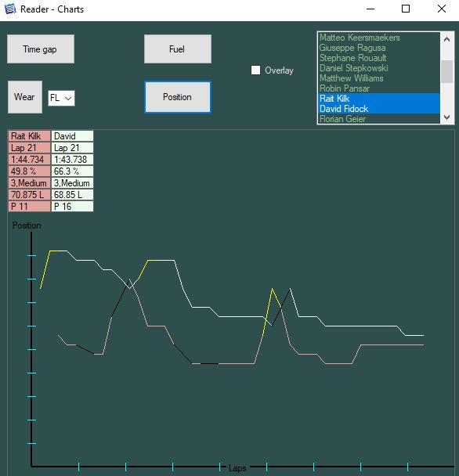Display the tyre Wear chart
The image size is (459, 476).
pyautogui.click(x=25, y=97)
